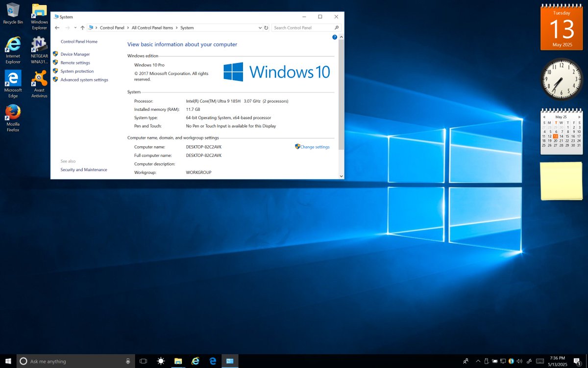
Task: Click the blue help question mark icon
Action: pyautogui.click(x=335, y=37)
